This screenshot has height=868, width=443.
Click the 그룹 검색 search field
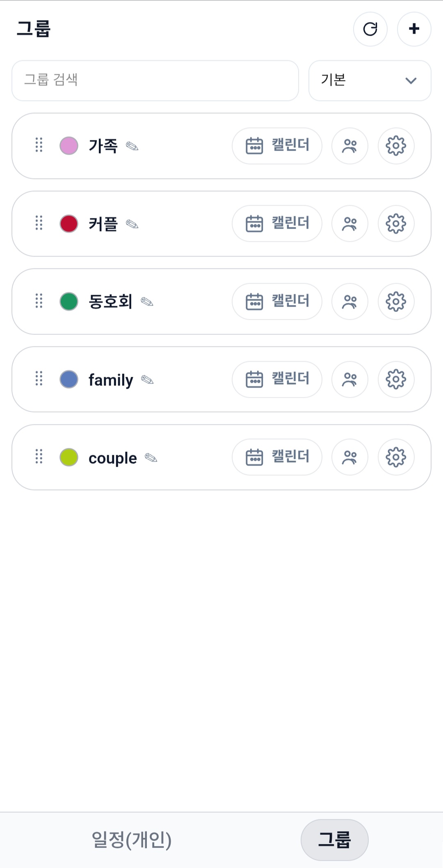point(155,80)
